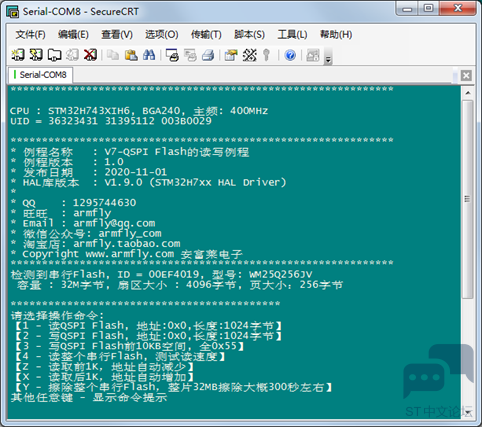Viewport: 482px width, 427px height.
Task: Open the 工具(L) menu
Action: coord(292,34)
